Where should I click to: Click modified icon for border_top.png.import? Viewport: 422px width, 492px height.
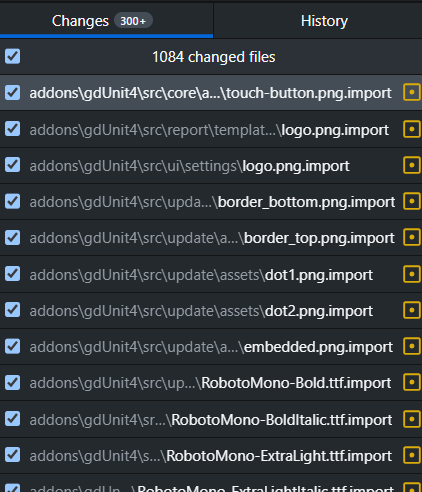pos(412,237)
